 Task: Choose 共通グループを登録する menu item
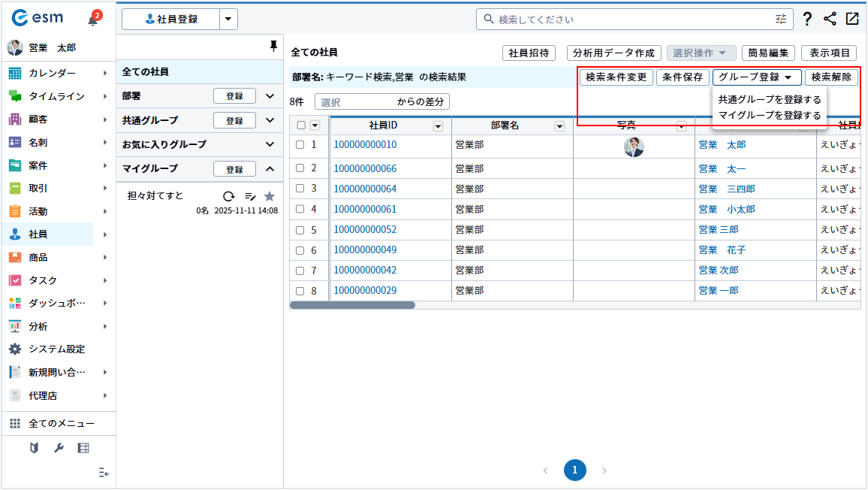(769, 99)
